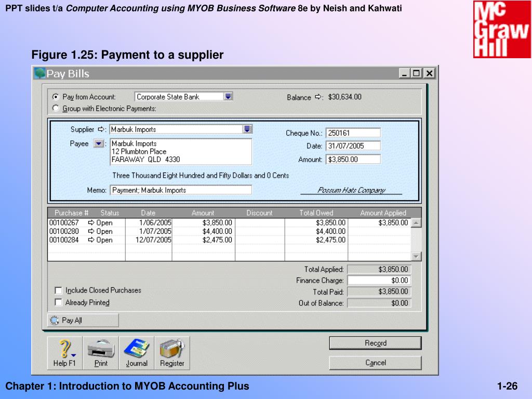Click Total Owed value $4,400.00
The image size is (532, 399).
(x=330, y=231)
